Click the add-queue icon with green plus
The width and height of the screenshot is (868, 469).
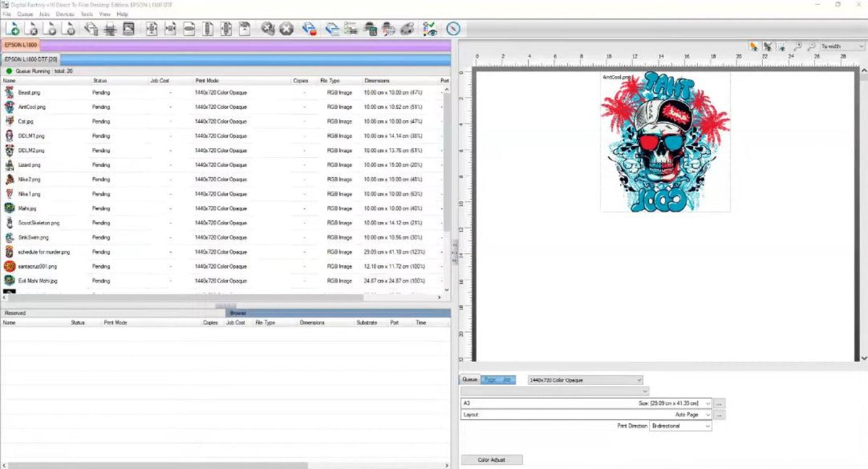(x=12, y=29)
